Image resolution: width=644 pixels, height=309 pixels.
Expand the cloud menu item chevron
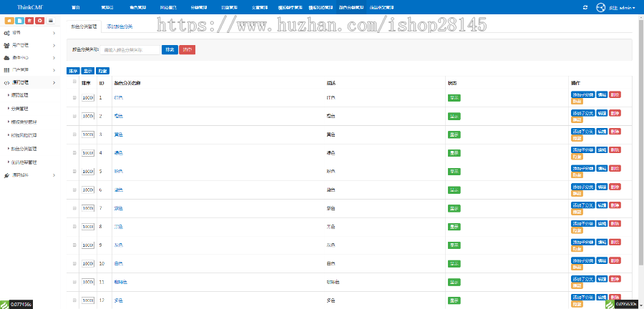54,57
